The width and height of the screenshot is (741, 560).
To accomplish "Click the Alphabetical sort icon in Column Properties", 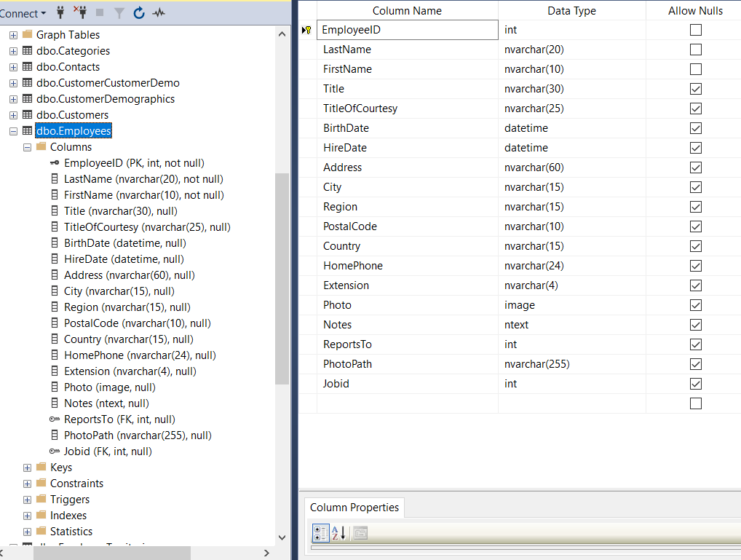I will tap(338, 533).
